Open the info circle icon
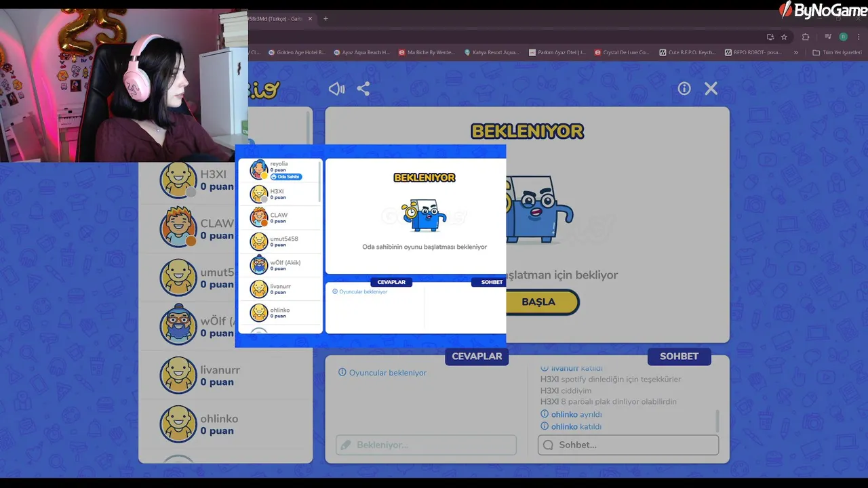The width and height of the screenshot is (868, 488). point(684,89)
